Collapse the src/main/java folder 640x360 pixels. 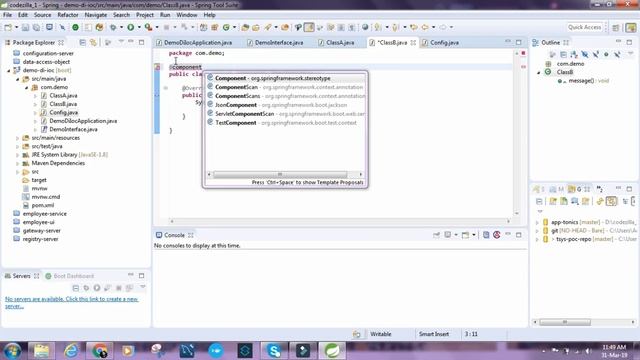click(18, 79)
